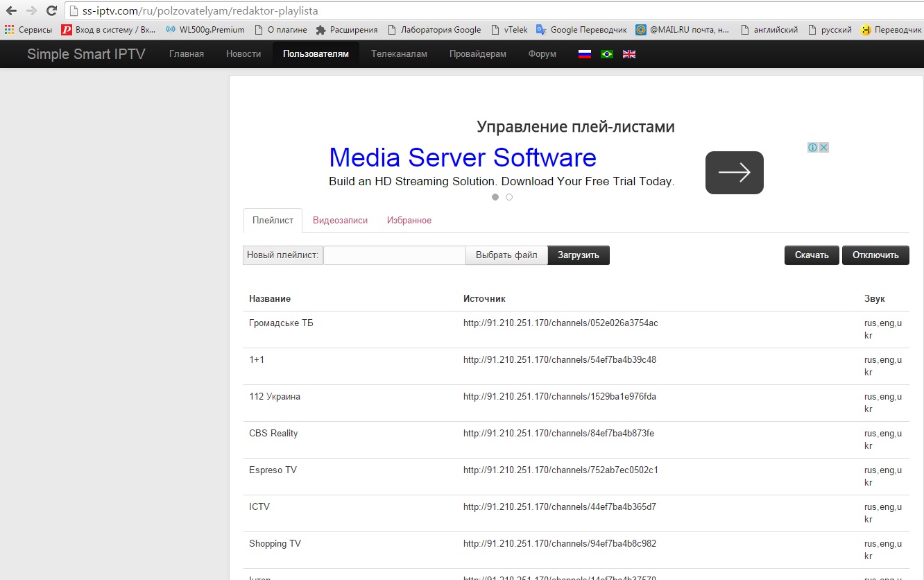
Task: Switch to Видеозаписи tab
Action: 340,221
